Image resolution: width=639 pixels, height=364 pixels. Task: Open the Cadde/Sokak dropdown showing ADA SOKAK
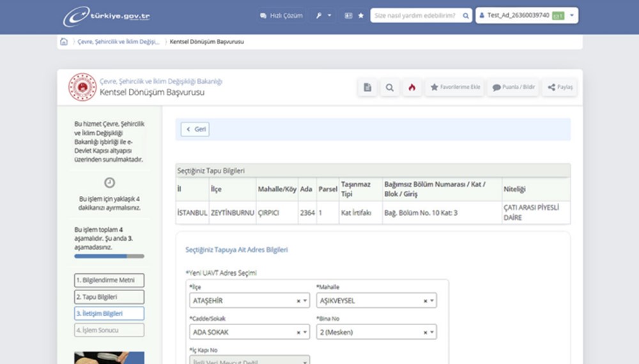305,332
